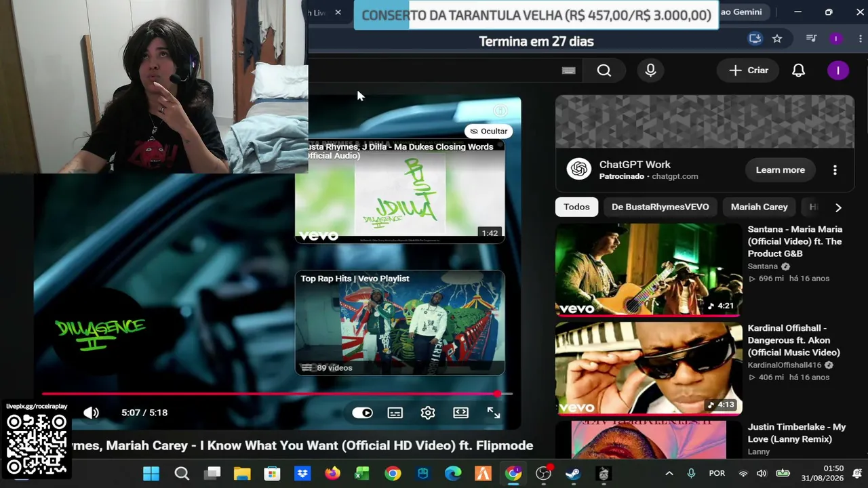The height and width of the screenshot is (488, 868).
Task: Select the Mariah Carey filter chip
Action: [759, 207]
